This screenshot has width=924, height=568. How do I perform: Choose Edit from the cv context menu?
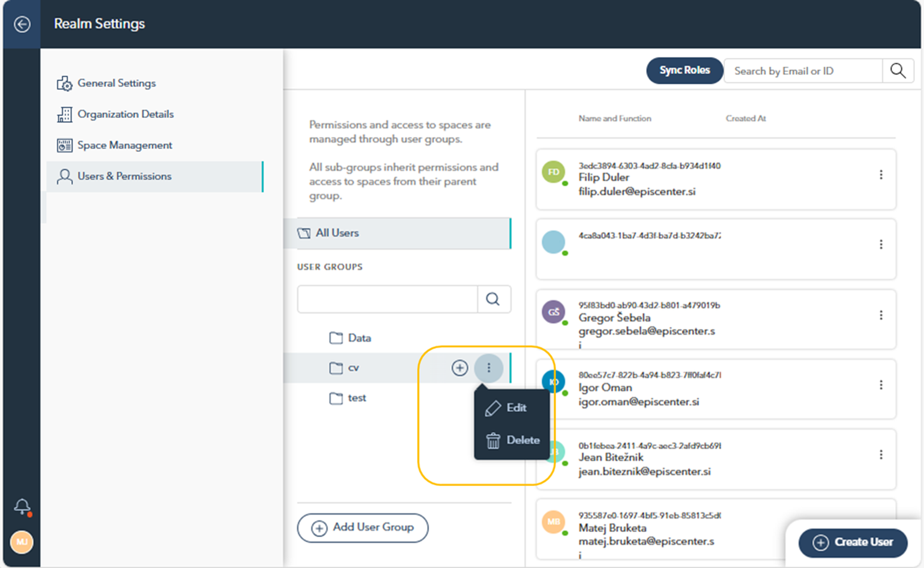coord(511,408)
